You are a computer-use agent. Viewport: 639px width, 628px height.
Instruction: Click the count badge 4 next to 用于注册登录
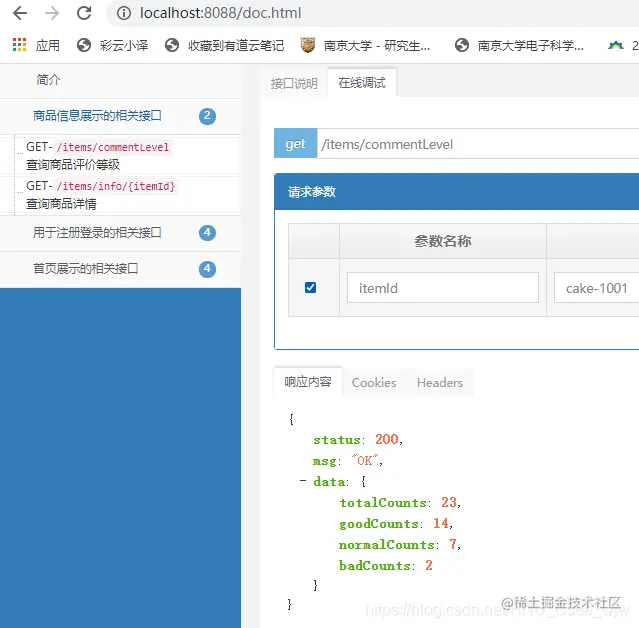click(x=207, y=233)
